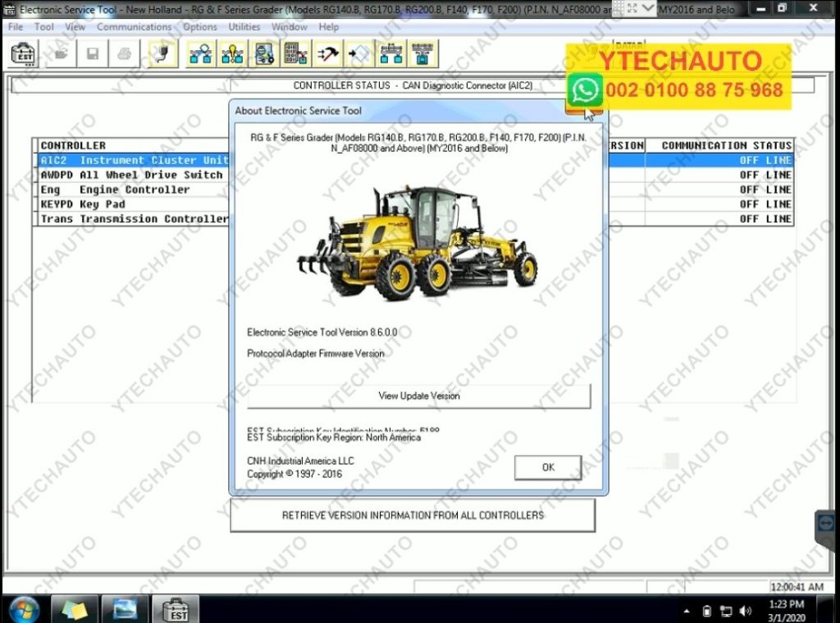
Task: Open the EST app in the taskbar
Action: (x=176, y=610)
